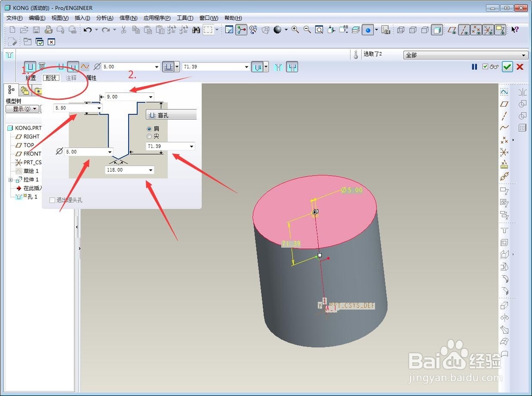Select 孔 1 in model tree
The image size is (532, 396).
pos(32,197)
